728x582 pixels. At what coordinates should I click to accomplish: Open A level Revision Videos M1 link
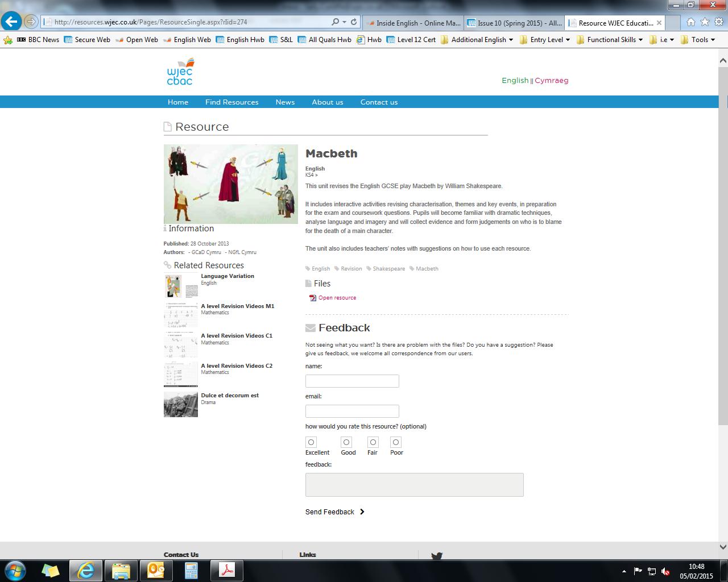coord(238,306)
